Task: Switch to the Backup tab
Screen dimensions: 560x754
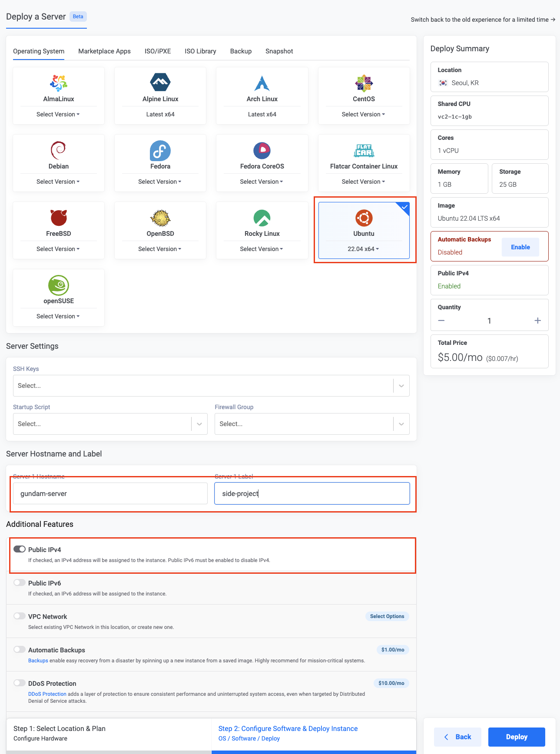Action: pos(241,51)
